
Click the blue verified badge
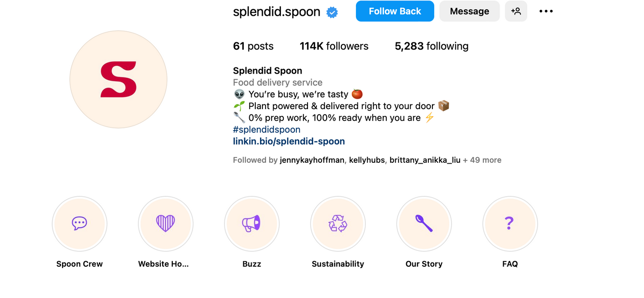[x=332, y=12]
